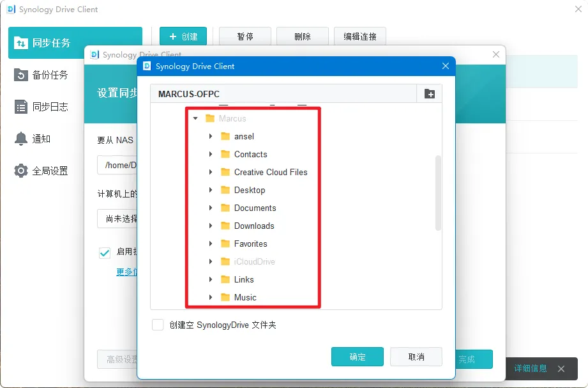Uncheck the 启用 checkbox in setup window

(105, 252)
